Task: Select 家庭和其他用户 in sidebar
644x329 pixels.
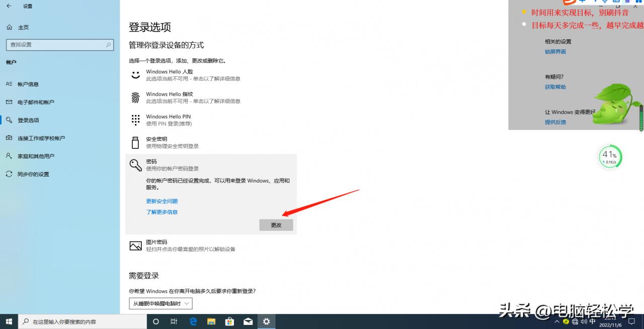Action: (36, 156)
